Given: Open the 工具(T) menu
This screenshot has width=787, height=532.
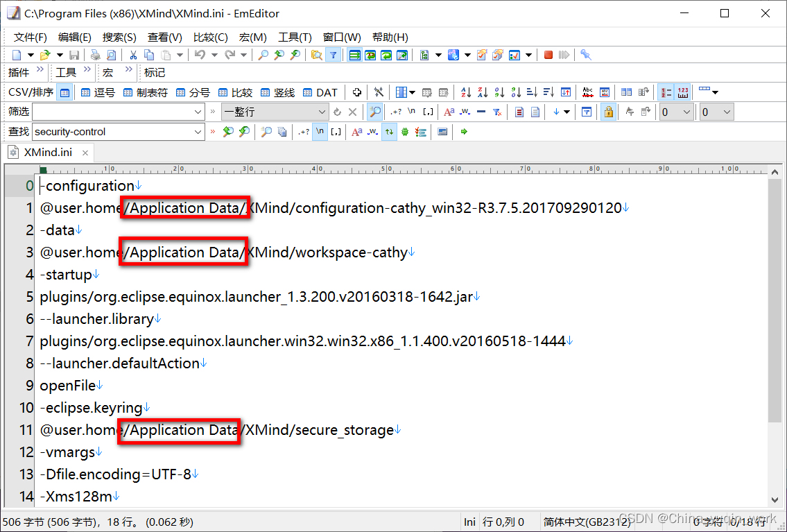Looking at the screenshot, I should point(295,37).
